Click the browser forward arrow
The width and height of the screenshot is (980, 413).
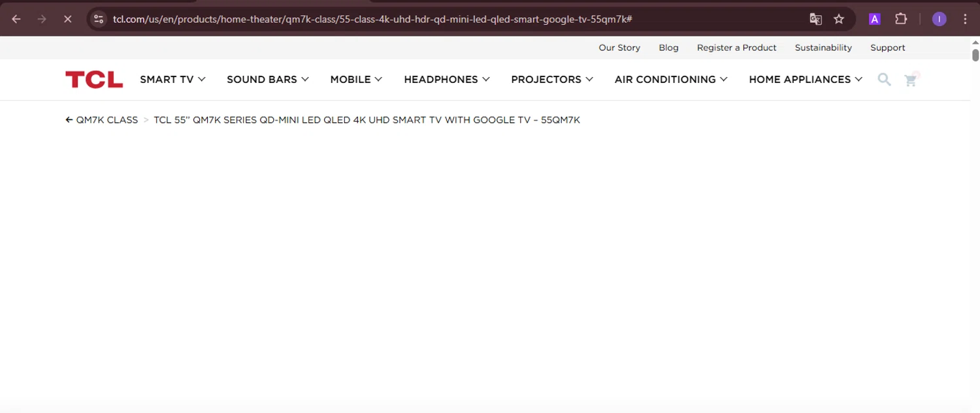(42, 19)
